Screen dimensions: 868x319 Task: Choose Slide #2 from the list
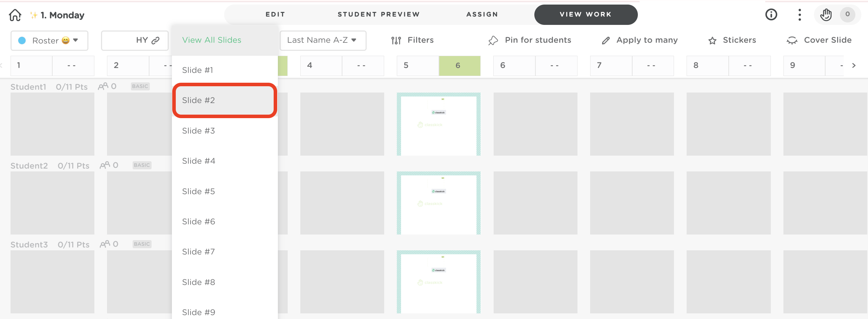(225, 100)
